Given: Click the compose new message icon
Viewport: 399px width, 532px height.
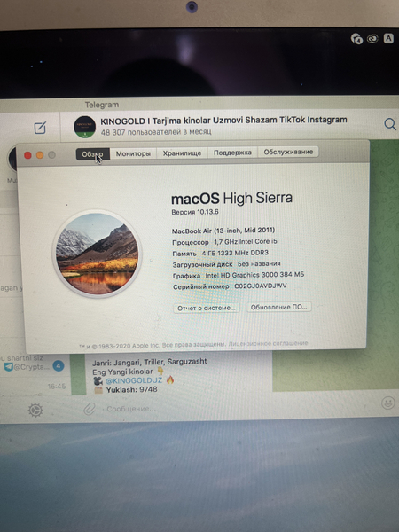Looking at the screenshot, I should point(40,128).
